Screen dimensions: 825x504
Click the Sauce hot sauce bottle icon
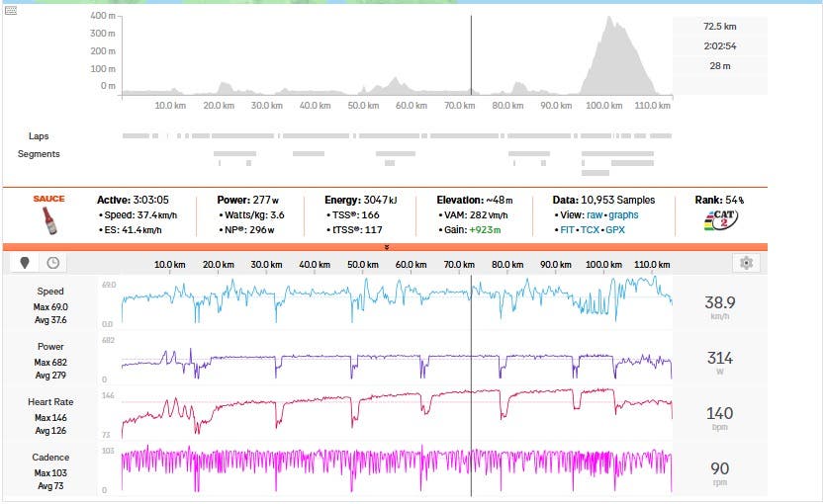pos(47,214)
